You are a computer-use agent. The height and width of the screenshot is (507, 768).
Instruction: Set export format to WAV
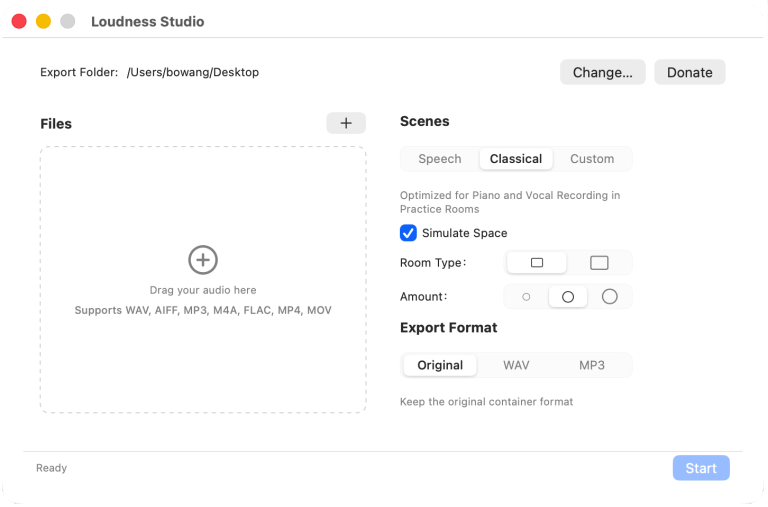coord(516,365)
